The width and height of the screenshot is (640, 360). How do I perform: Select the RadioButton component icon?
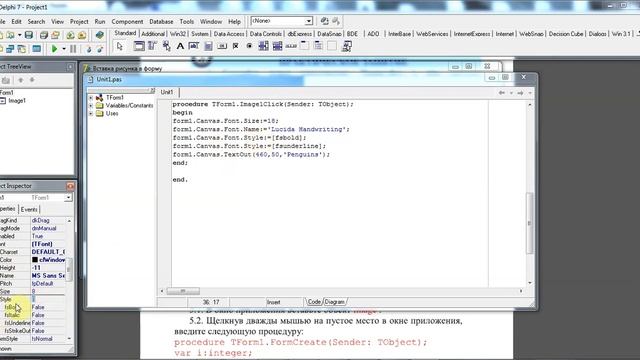[x=249, y=46]
